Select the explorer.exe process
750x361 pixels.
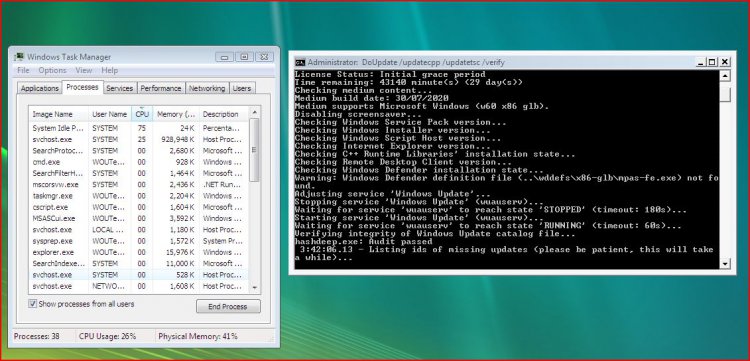(x=138, y=252)
